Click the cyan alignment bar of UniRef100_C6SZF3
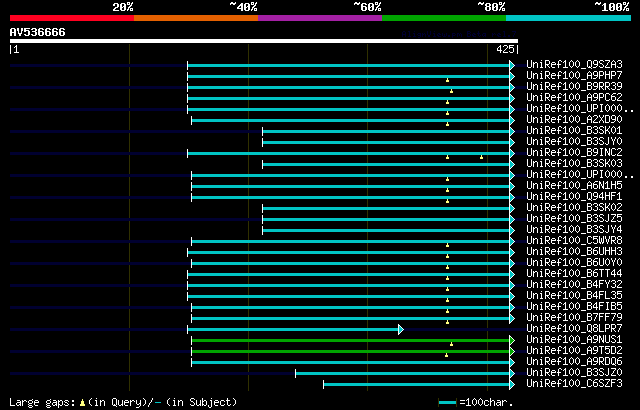640x410 pixels. [x=416, y=384]
